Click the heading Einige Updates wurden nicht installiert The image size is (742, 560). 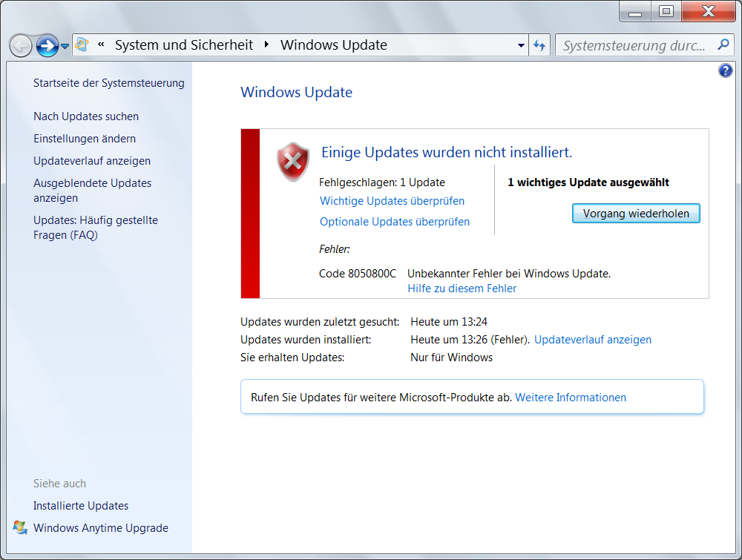pos(447,152)
